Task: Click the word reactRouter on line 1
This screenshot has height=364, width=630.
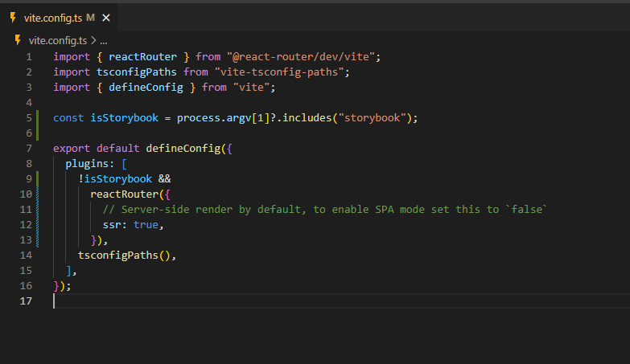Action: tap(142, 57)
